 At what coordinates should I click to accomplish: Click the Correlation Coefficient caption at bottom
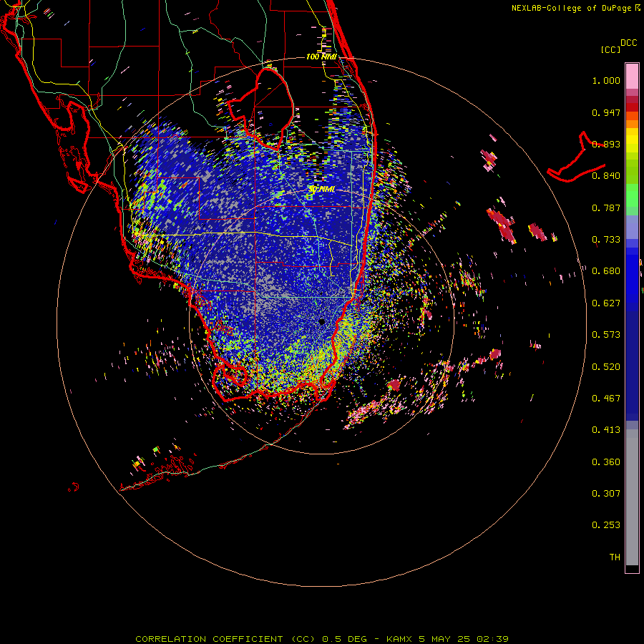coord(322,639)
